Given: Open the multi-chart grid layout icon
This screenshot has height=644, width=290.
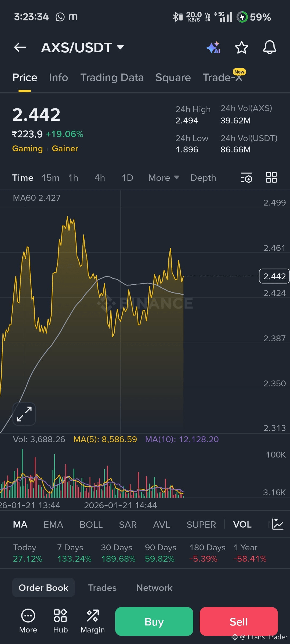Looking at the screenshot, I should [x=271, y=177].
